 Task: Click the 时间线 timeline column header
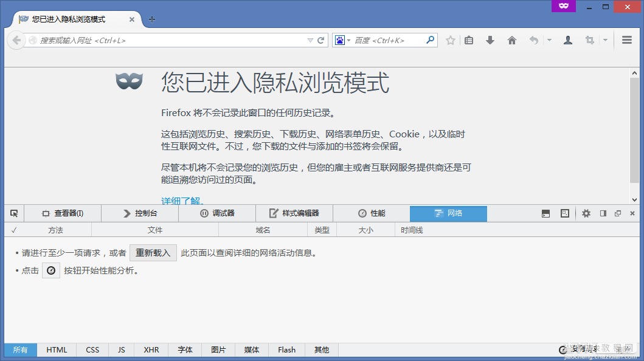(x=412, y=230)
